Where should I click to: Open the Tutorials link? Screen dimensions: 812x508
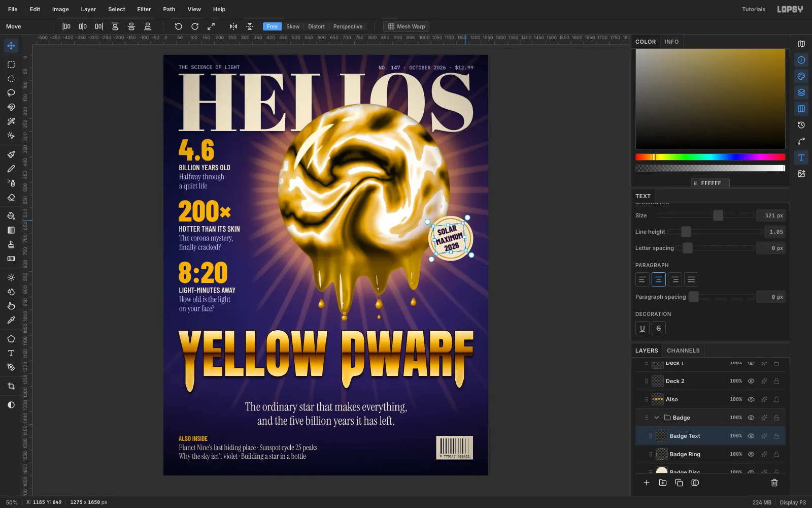click(x=754, y=9)
